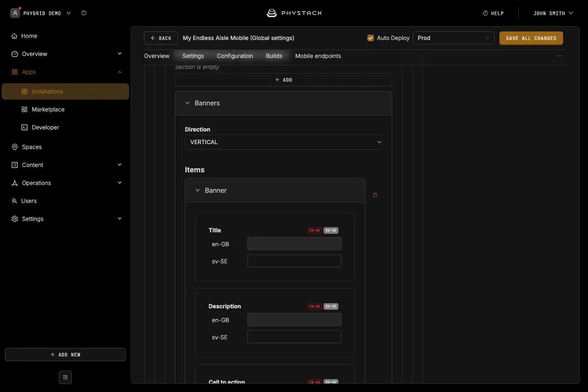The image size is (588, 392).
Task: Click Save All Changes button
Action: (x=531, y=38)
